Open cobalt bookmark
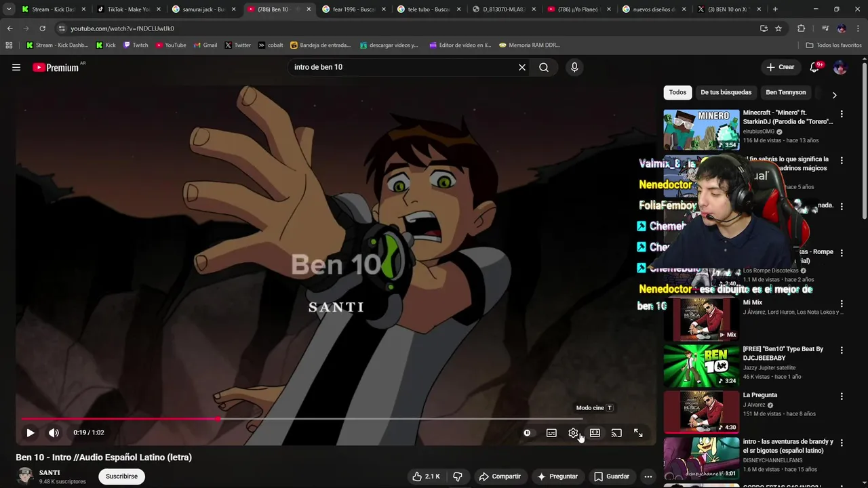 point(271,45)
